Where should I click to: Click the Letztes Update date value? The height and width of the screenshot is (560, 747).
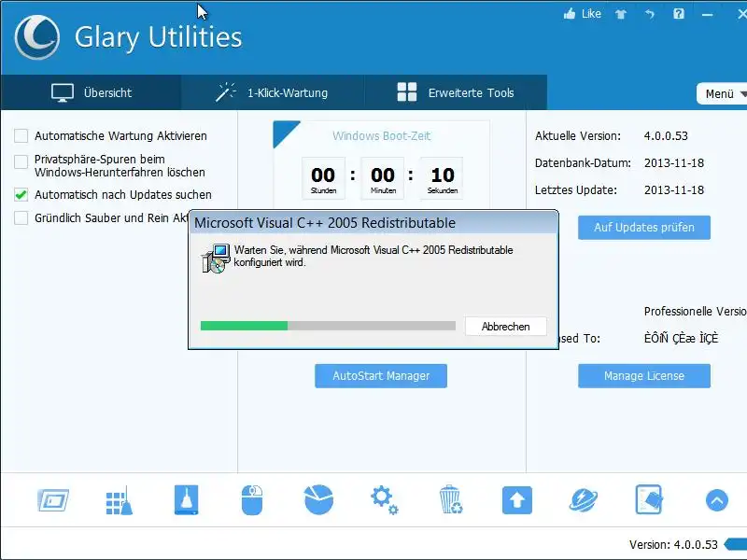[x=674, y=190]
